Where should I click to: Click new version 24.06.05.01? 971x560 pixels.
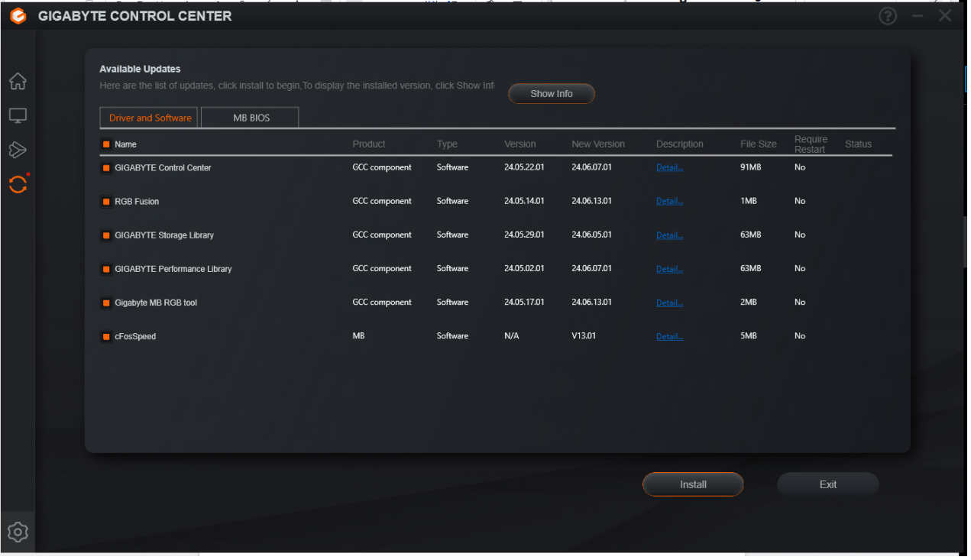591,235
